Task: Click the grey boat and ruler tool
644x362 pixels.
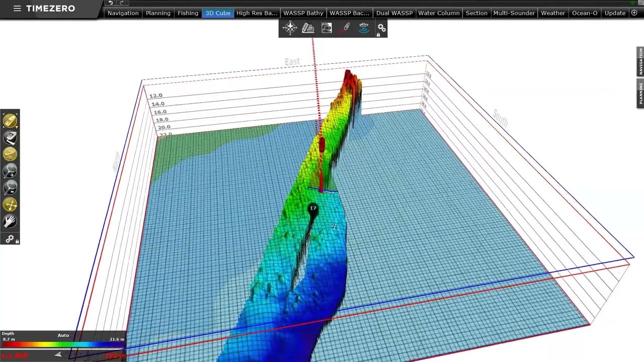Action: 10,137
